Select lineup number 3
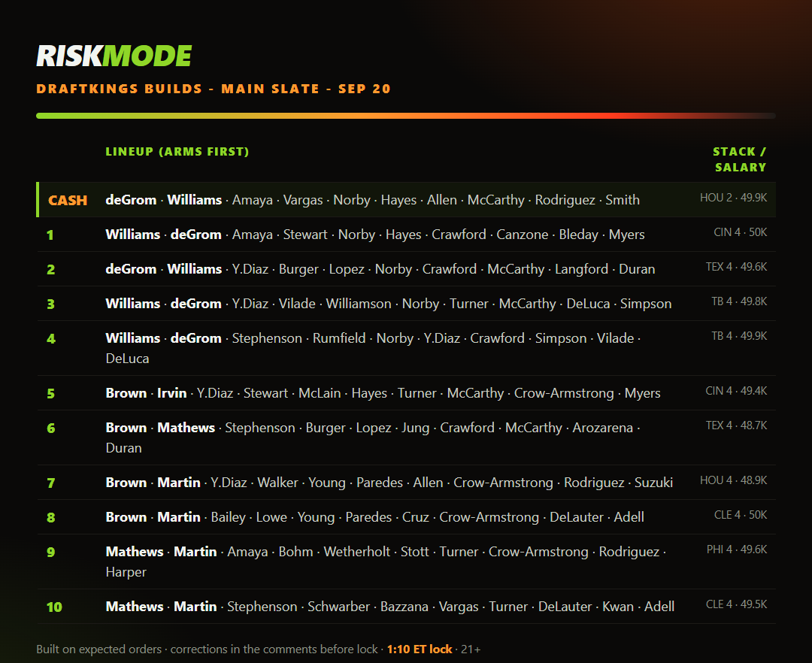812x663 pixels. [51, 304]
